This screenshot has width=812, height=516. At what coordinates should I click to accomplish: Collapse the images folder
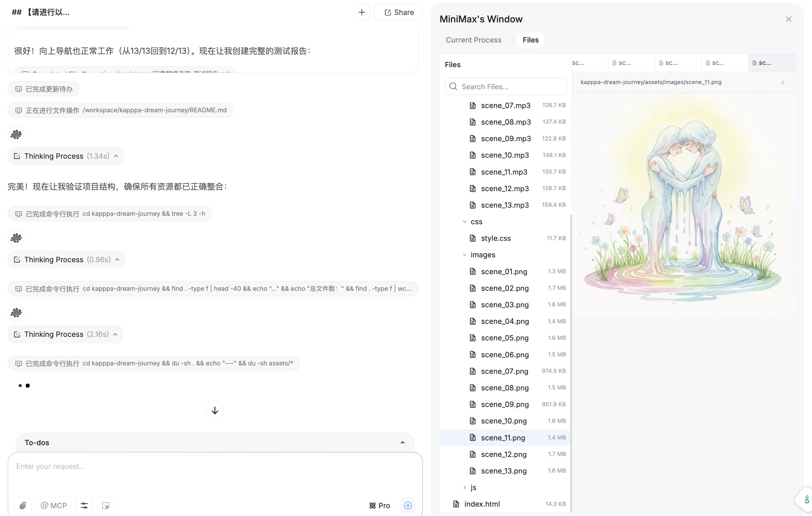pyautogui.click(x=465, y=255)
